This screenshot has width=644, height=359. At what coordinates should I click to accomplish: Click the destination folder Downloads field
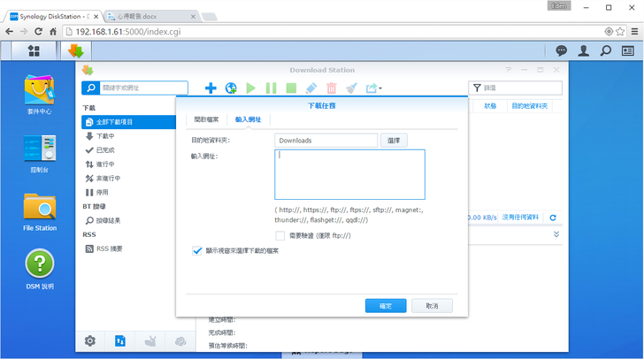[326, 141]
